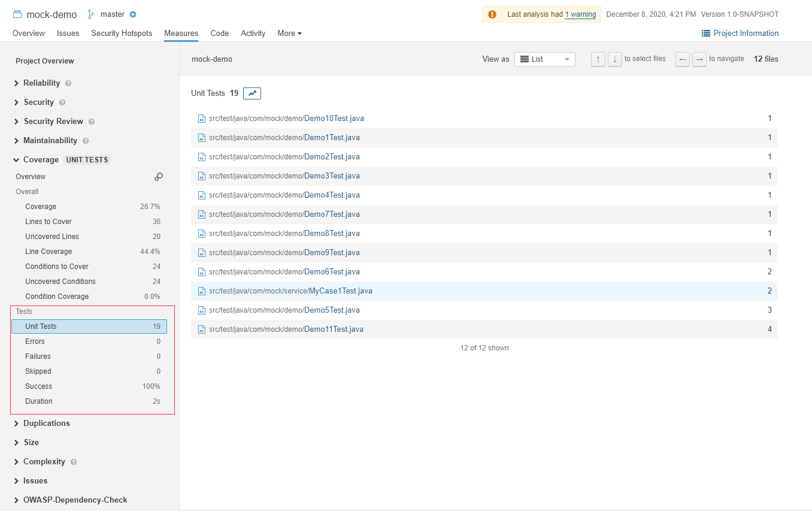Select the Conditions to Cover metric
Viewport: 812px width, 511px height.
tap(89, 267)
